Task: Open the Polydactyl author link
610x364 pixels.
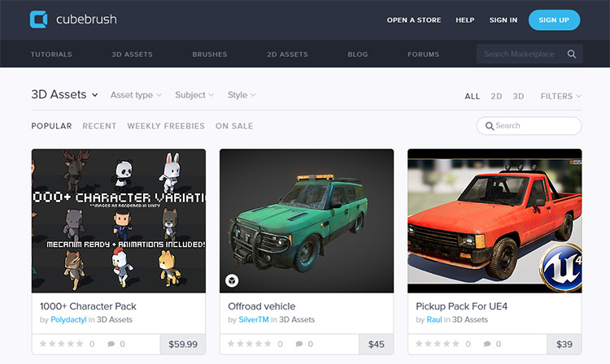Action: pyautogui.click(x=68, y=319)
